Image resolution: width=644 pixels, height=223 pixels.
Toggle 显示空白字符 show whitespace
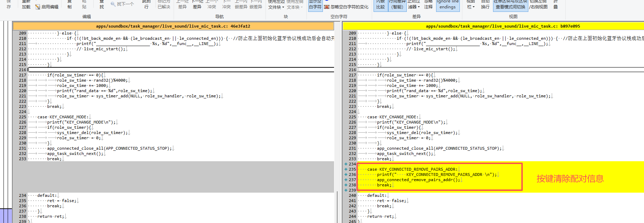(x=315, y=5)
